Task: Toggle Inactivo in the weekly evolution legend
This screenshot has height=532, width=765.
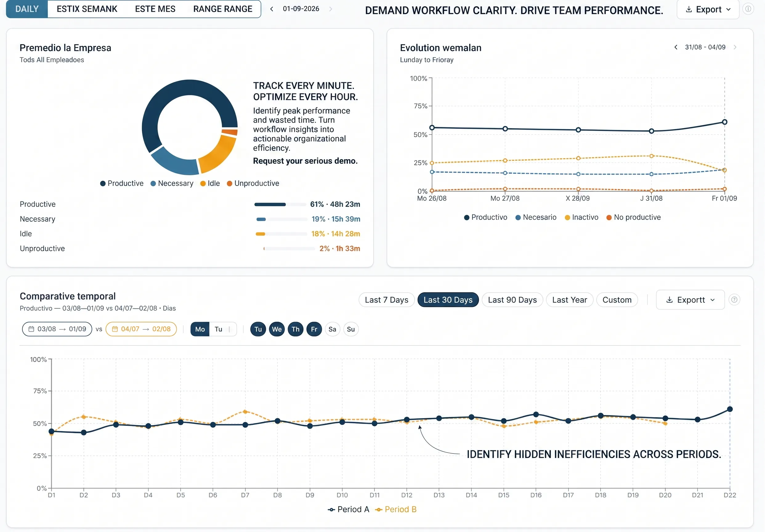Action: coord(581,218)
